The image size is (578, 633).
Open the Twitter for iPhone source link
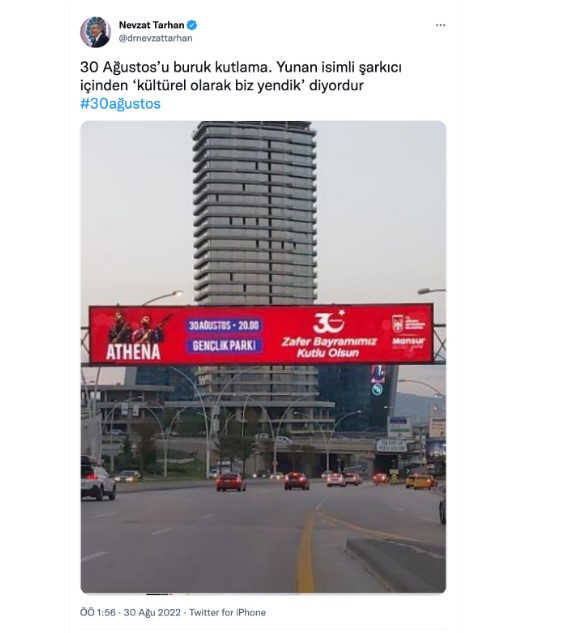pos(227,612)
